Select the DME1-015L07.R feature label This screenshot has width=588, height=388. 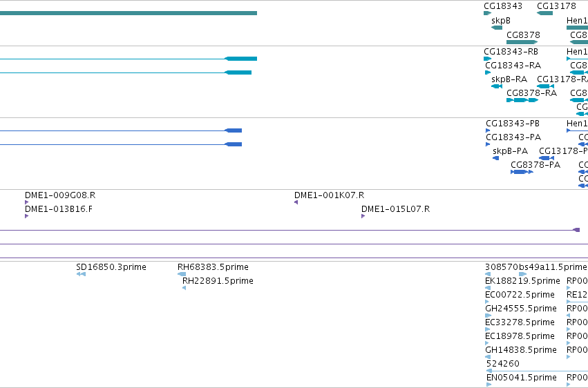pos(396,209)
